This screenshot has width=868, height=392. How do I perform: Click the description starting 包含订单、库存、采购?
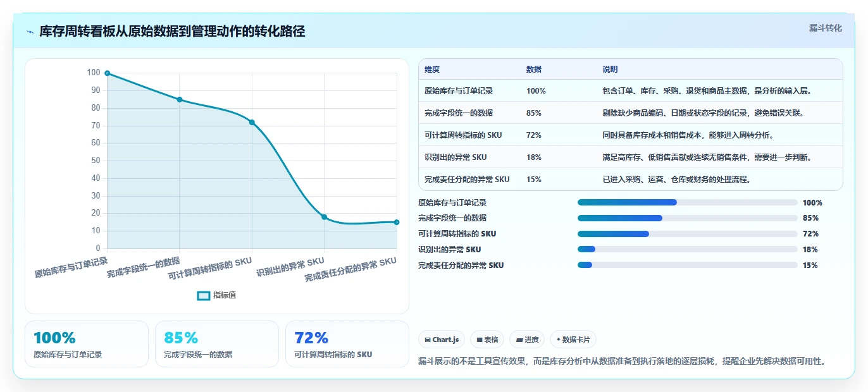707,91
